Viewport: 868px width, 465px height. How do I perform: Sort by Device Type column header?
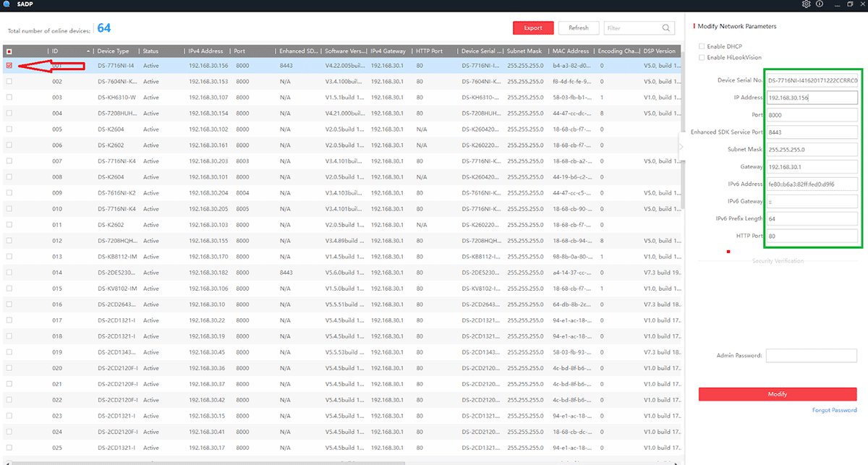(113, 51)
